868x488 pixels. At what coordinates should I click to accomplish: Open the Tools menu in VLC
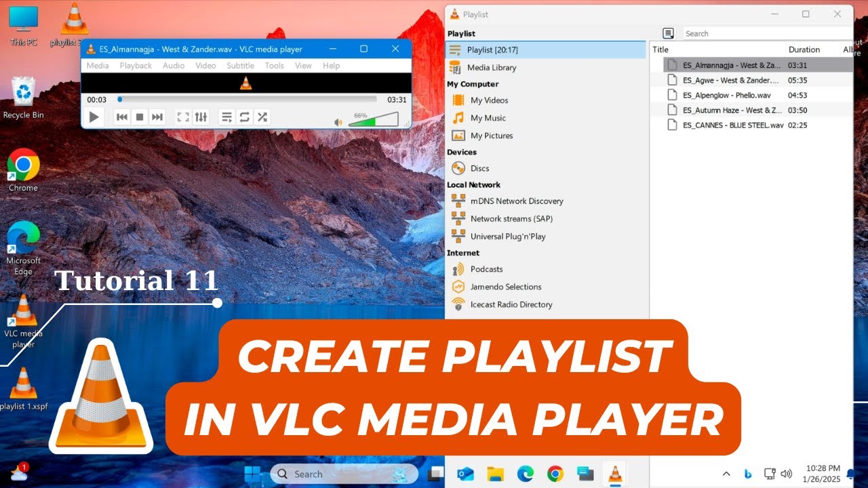(x=275, y=66)
